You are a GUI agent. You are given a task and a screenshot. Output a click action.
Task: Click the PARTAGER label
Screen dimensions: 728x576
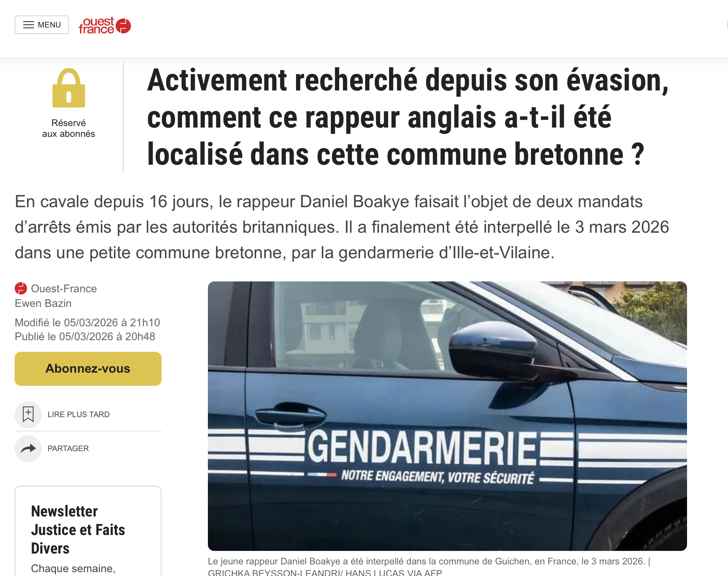(68, 448)
